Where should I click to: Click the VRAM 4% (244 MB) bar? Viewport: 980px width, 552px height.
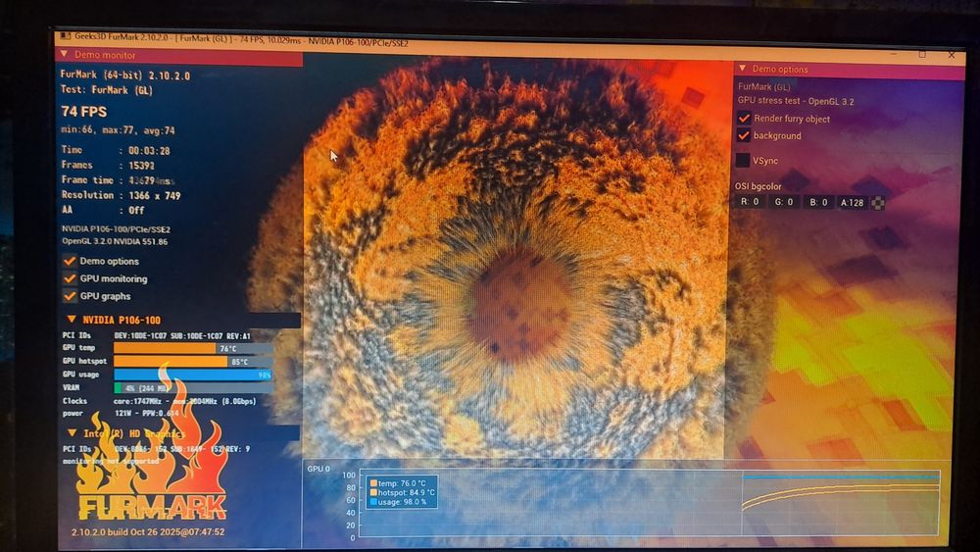coord(192,388)
